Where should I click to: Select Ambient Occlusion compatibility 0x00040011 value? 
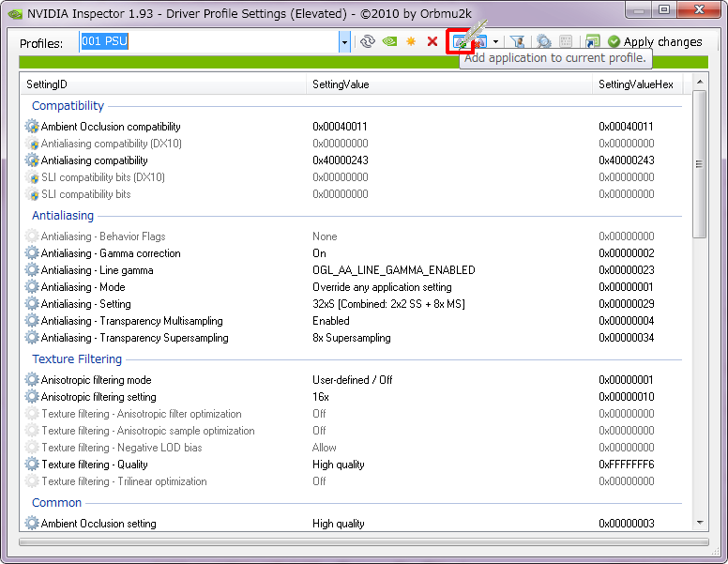tap(340, 127)
